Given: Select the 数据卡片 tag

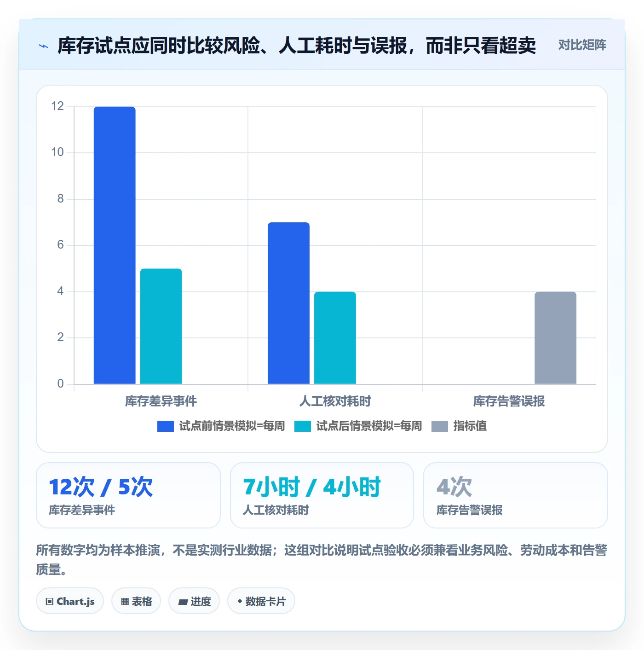Looking at the screenshot, I should (261, 601).
